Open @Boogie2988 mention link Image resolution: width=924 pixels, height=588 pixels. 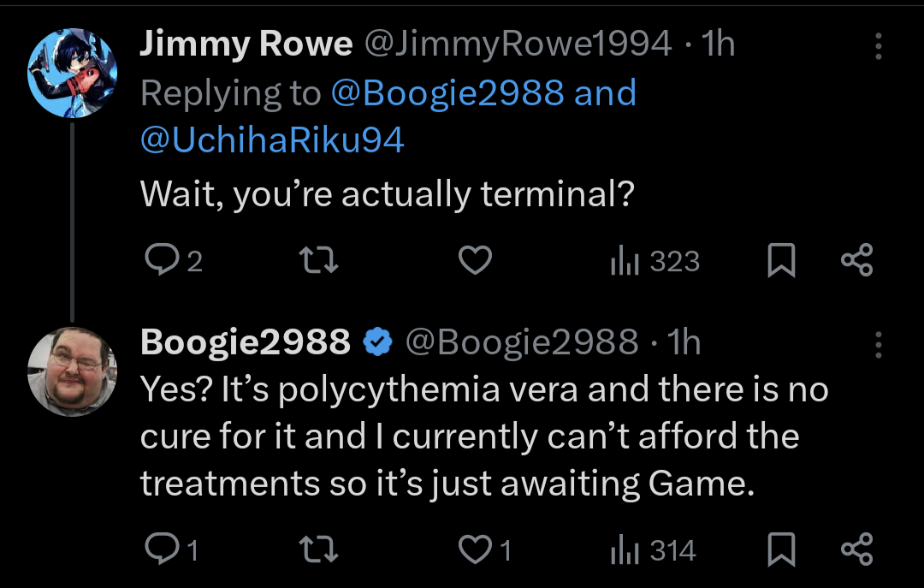447,93
